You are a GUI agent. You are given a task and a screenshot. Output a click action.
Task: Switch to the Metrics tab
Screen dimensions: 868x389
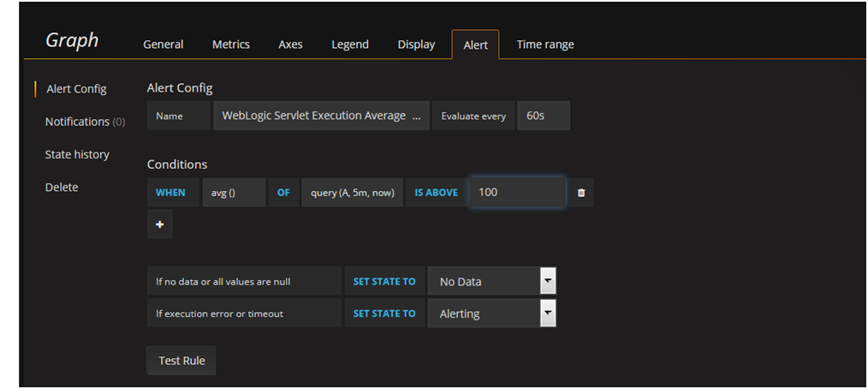tap(231, 45)
